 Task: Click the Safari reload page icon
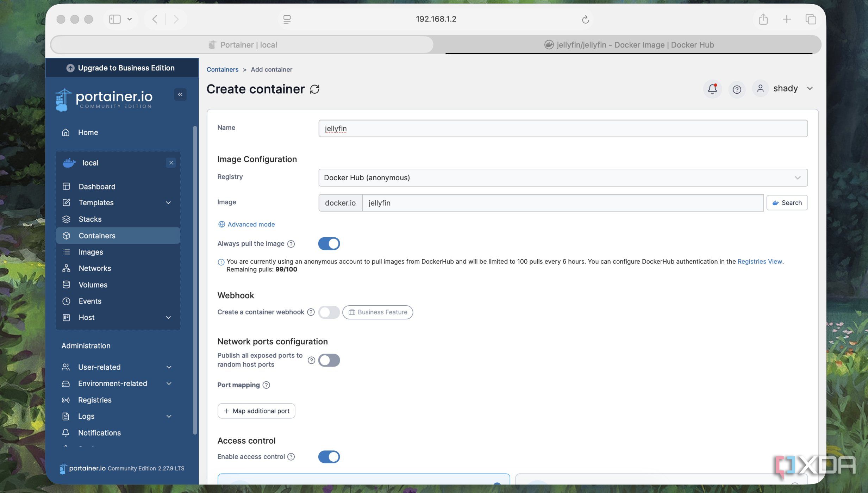click(x=585, y=19)
